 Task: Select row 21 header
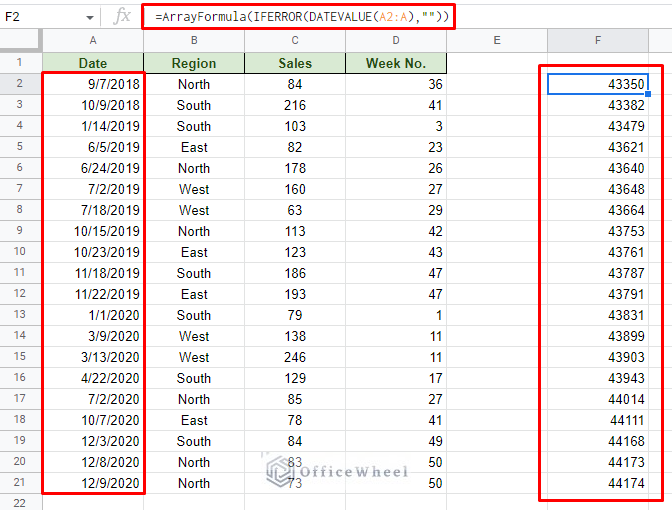[20, 483]
